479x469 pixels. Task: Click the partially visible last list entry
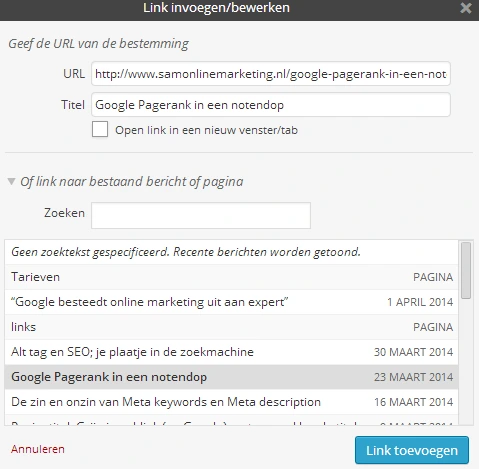(x=232, y=420)
